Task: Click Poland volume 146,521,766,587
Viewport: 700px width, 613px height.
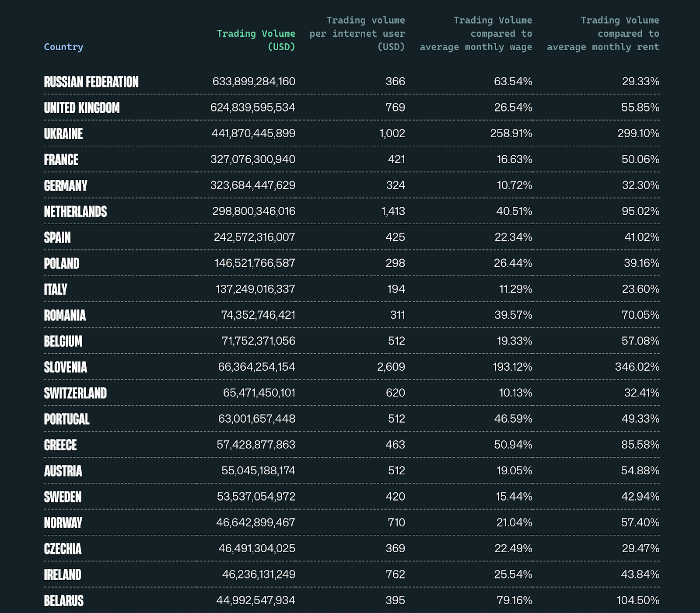Action: click(255, 263)
